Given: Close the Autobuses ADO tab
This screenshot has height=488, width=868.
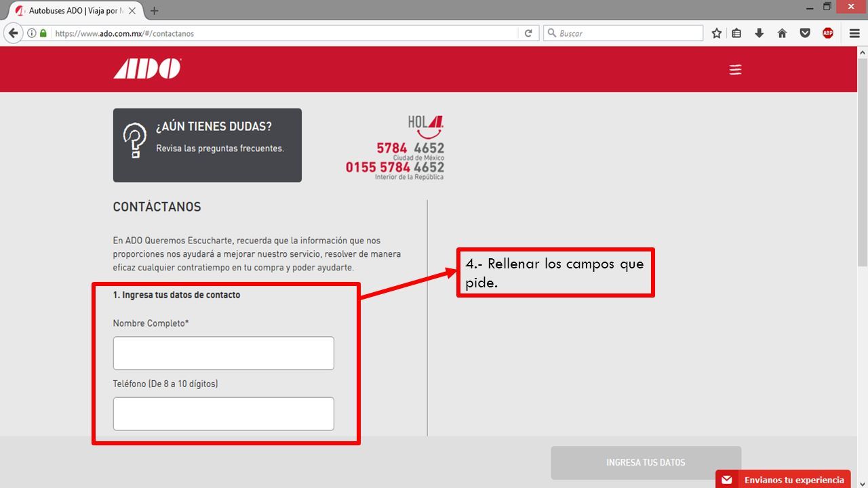Looking at the screenshot, I should pyautogui.click(x=132, y=11).
